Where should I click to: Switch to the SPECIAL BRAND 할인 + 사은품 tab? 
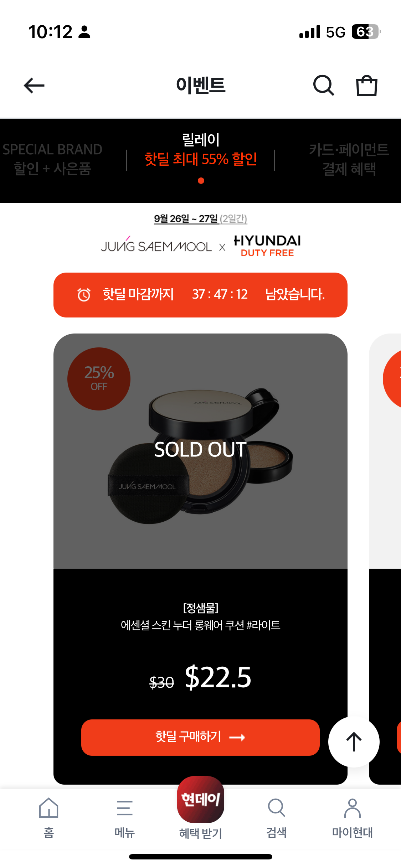52,159
